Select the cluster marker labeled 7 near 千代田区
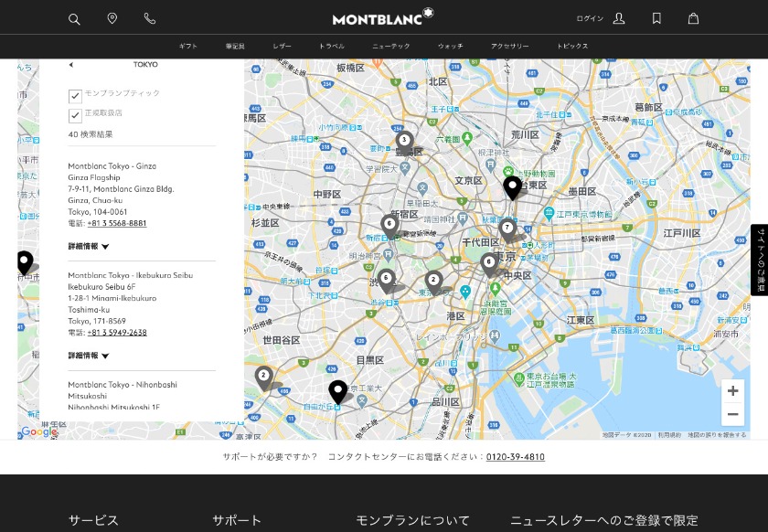 click(508, 228)
